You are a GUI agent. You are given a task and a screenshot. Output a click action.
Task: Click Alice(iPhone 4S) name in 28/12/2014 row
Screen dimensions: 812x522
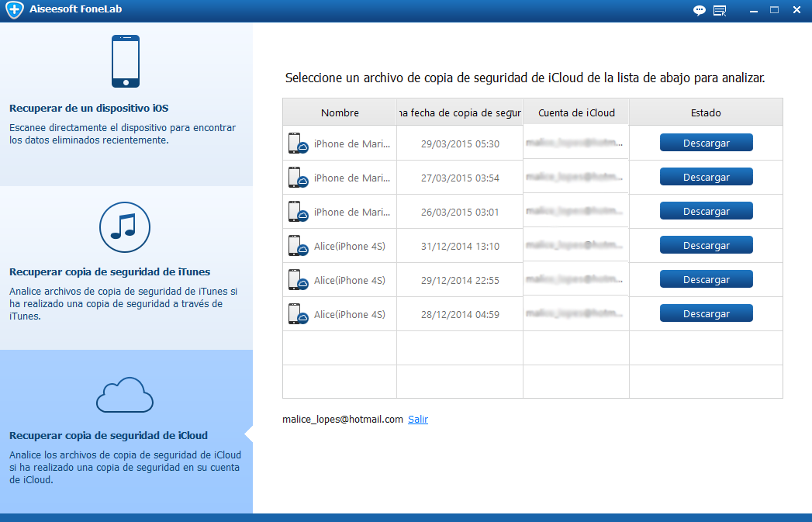click(x=350, y=315)
